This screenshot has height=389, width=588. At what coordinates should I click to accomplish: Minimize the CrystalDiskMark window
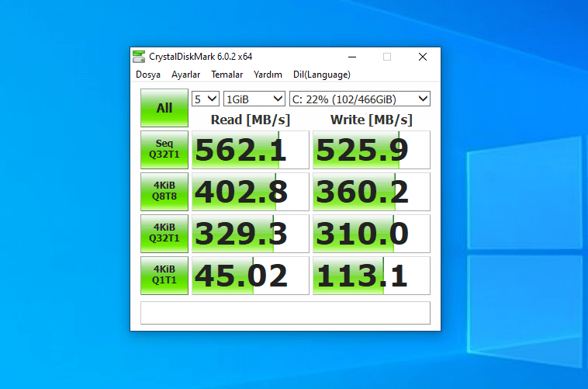click(351, 57)
